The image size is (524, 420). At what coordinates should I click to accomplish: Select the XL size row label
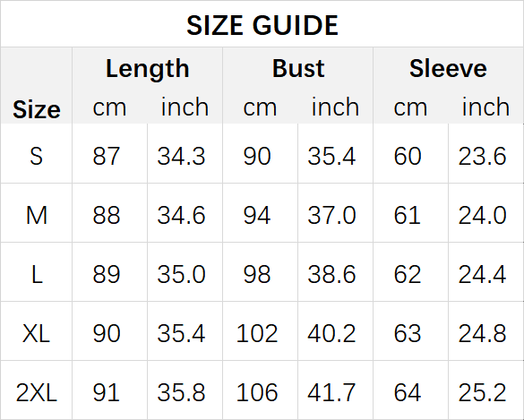36,333
